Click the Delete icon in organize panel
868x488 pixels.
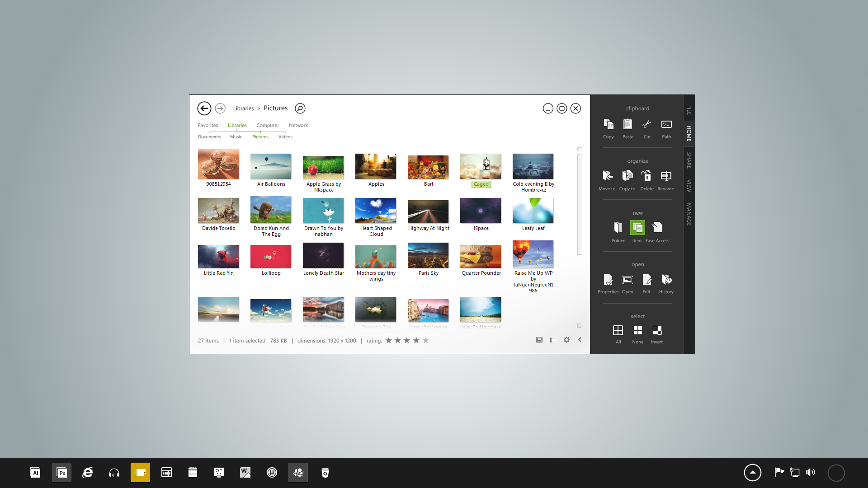(x=647, y=176)
